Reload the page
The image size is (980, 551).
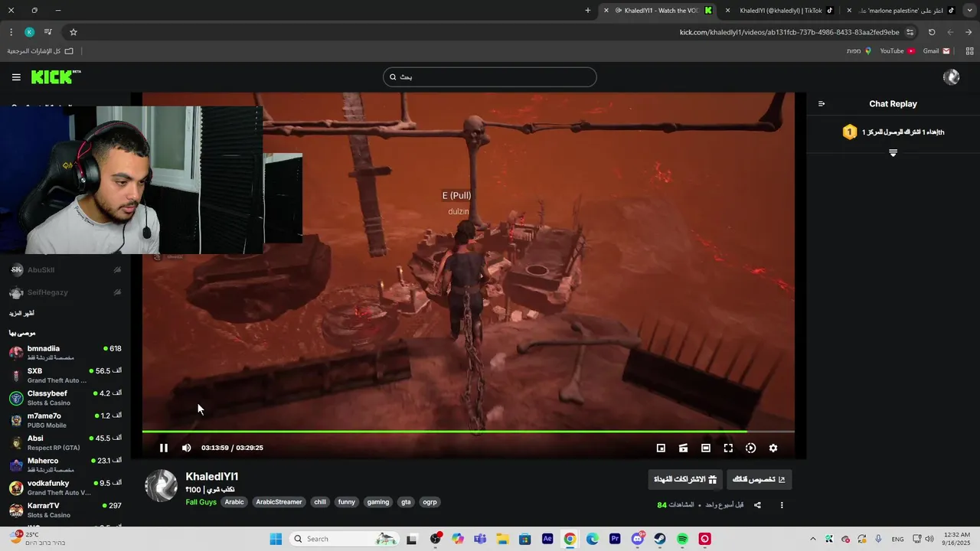[932, 32]
